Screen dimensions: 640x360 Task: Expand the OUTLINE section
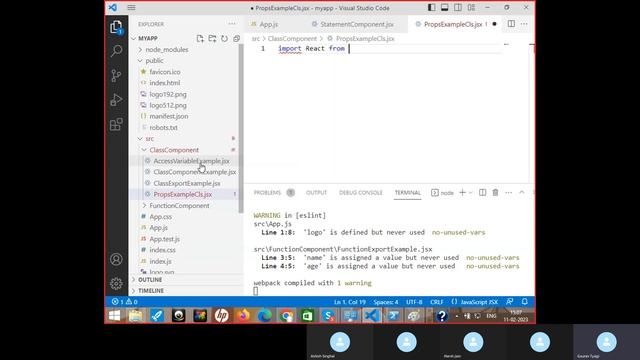tap(150, 280)
